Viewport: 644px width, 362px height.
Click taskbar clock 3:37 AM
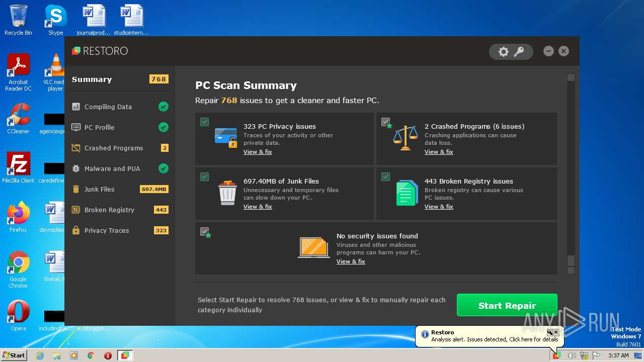(618, 355)
